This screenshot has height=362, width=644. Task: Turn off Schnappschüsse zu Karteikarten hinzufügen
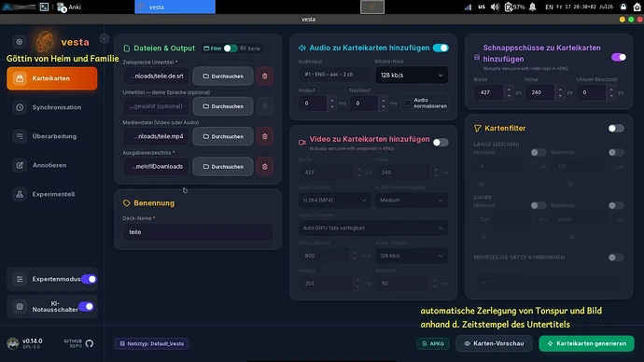pyautogui.click(x=619, y=58)
